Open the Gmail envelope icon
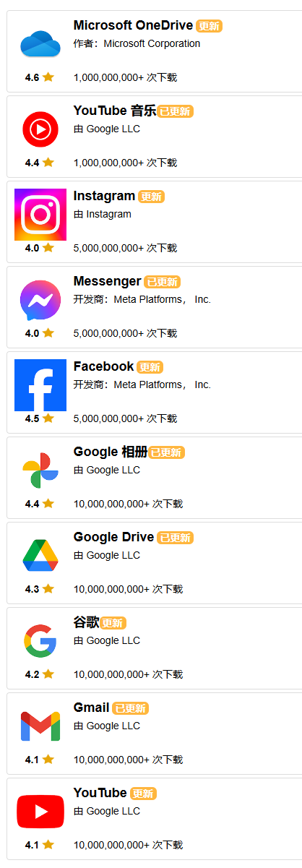This screenshot has height=868, width=302. click(40, 726)
